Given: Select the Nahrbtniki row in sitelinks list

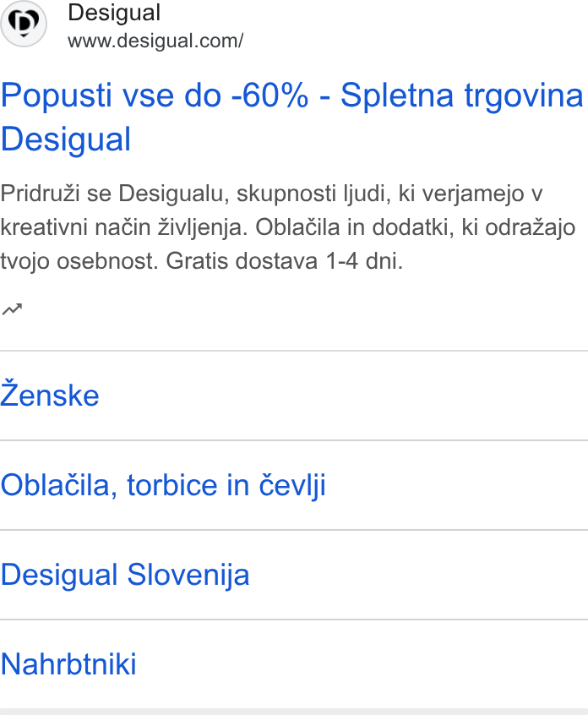Looking at the screenshot, I should coord(294,664).
